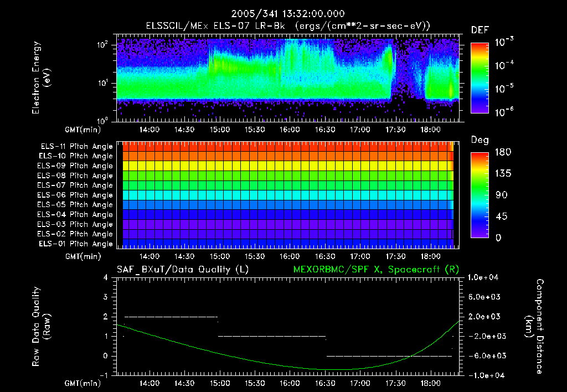Screen dimensions: 567x392
Task: Click the ELS-07 Pitch Angle row label
Action: [75, 185]
